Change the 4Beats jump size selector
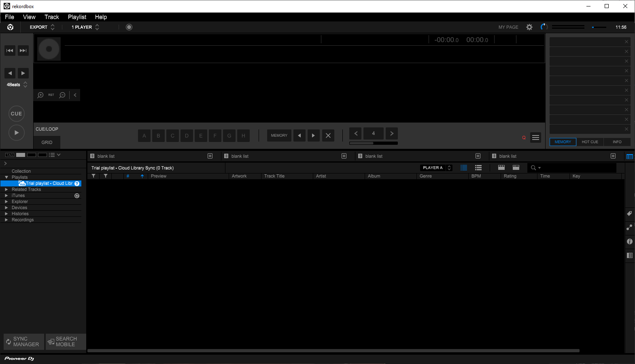This screenshot has width=635, height=364. (17, 85)
